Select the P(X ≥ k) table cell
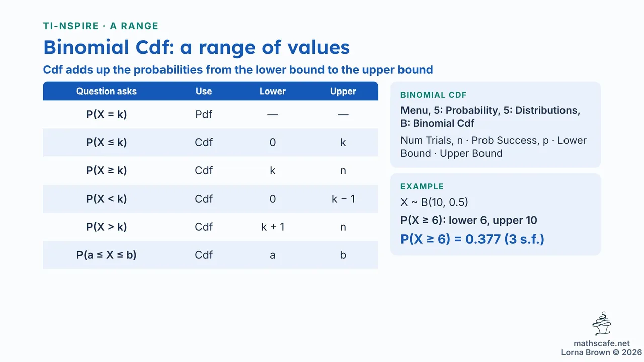The width and height of the screenshot is (644, 362). coord(107,170)
